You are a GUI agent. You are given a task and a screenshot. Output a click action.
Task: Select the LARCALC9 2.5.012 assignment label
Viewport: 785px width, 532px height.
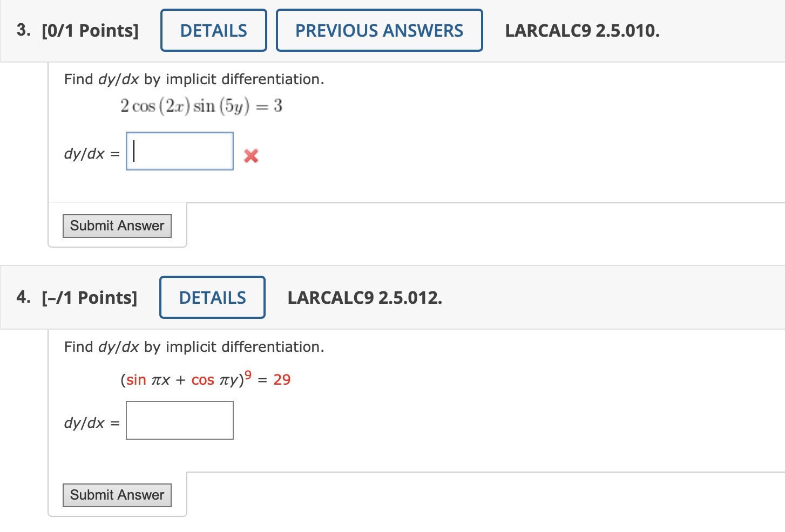pyautogui.click(x=364, y=297)
